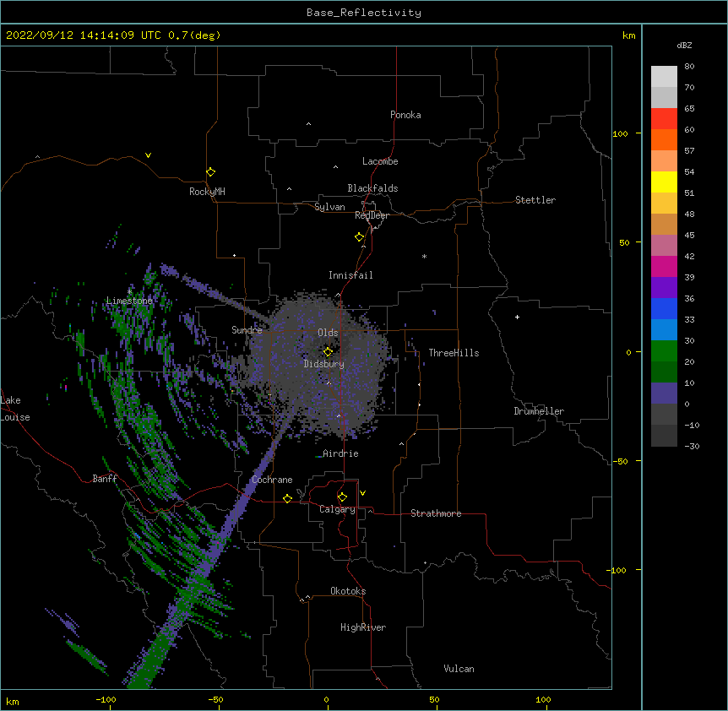Select the Calgary city label
This screenshot has height=711, width=728.
pyautogui.click(x=337, y=509)
